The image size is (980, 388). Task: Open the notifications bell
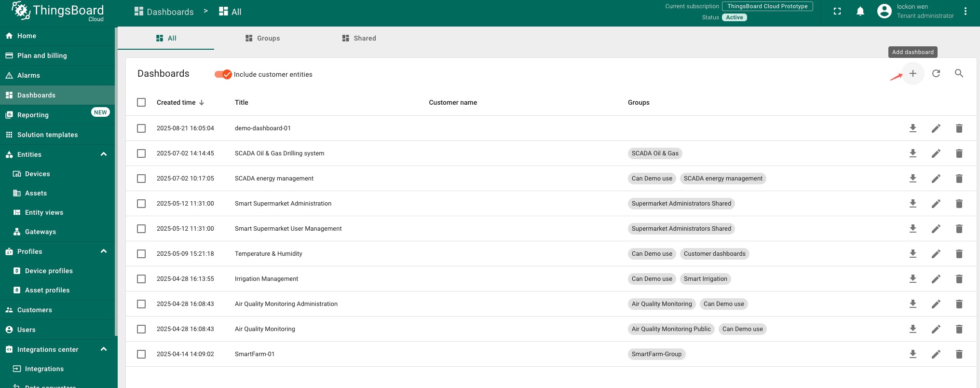[x=860, y=11]
